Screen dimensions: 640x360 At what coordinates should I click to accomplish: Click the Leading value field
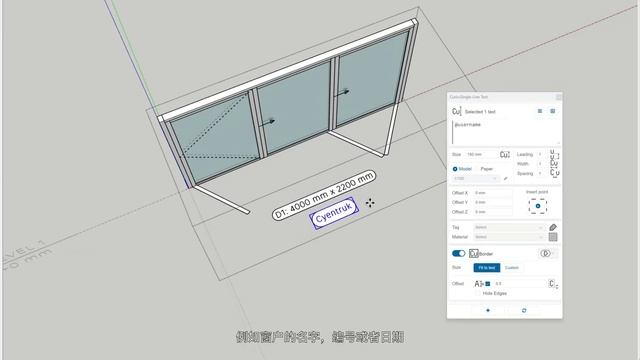pos(541,154)
